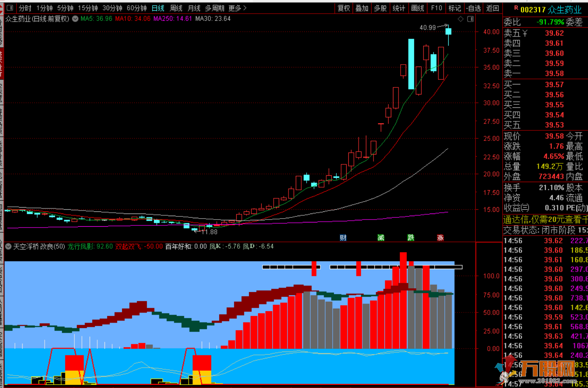
Task: Click the 跌 event marker icon
Action: click(x=411, y=238)
